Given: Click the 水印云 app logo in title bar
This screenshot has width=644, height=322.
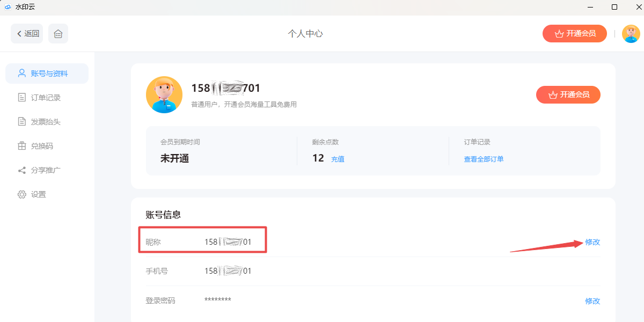Looking at the screenshot, I should [8, 7].
